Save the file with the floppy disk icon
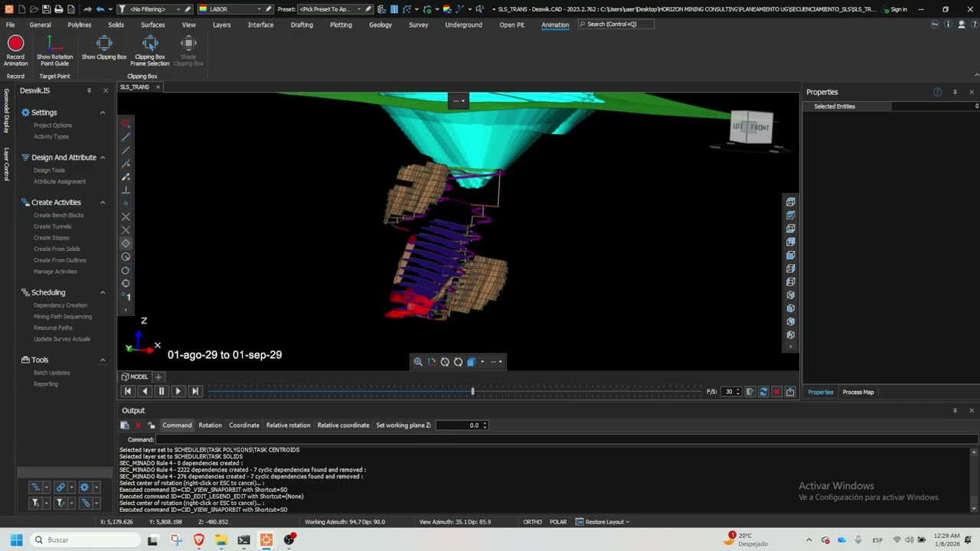 click(47, 9)
